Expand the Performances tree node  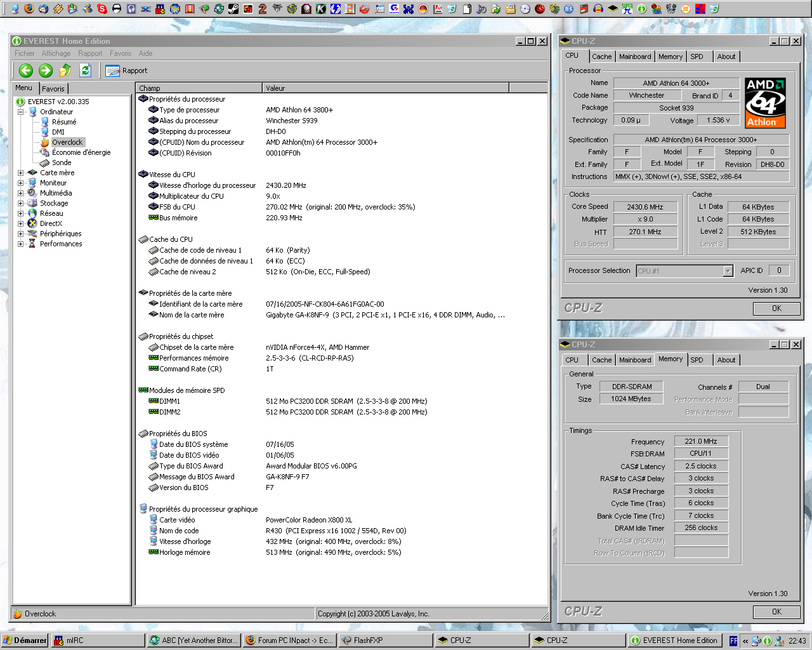click(20, 244)
